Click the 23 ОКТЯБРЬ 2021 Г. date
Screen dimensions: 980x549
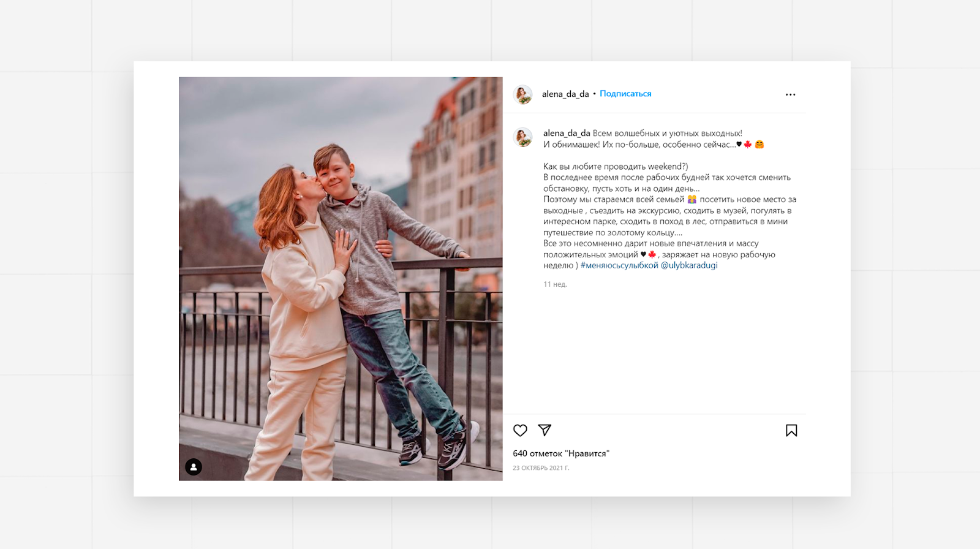point(541,468)
